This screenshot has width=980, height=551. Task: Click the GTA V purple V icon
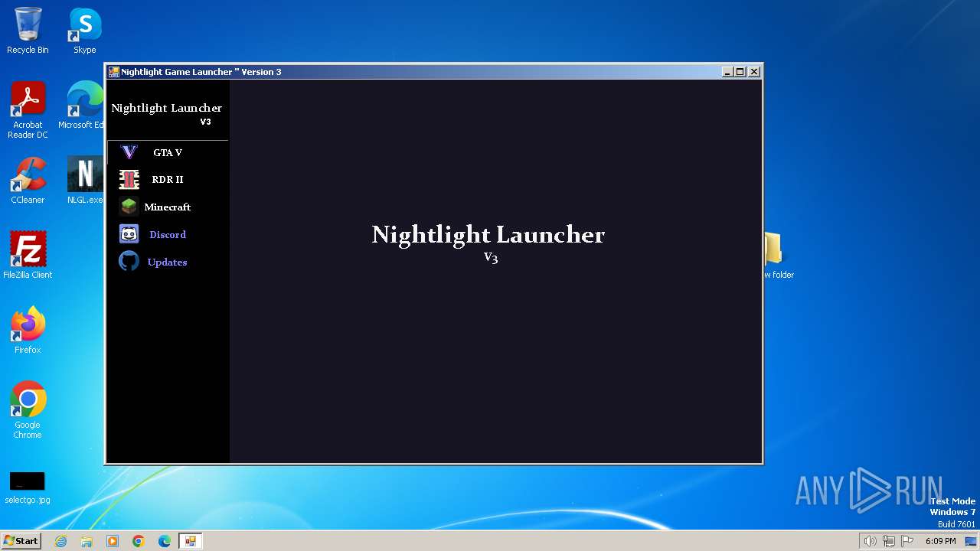tap(129, 152)
